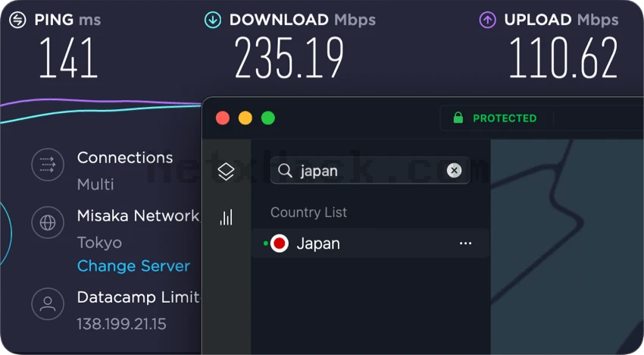
Task: Click the Japan flag icon
Action: click(280, 243)
